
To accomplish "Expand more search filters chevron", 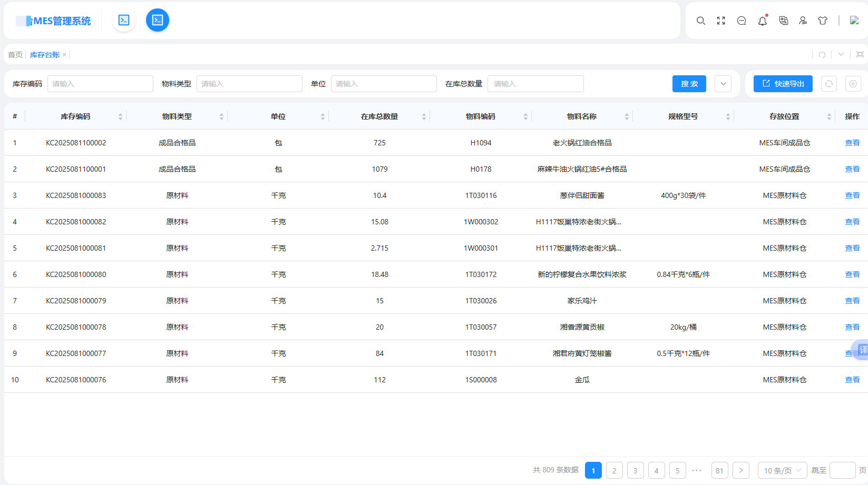I will (723, 84).
